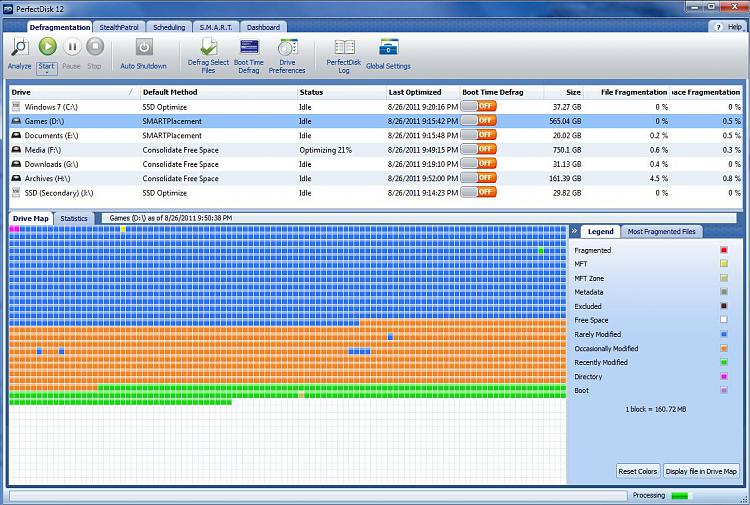This screenshot has width=750, height=505.
Task: Change the Directory magenta swatch
Action: [724, 376]
